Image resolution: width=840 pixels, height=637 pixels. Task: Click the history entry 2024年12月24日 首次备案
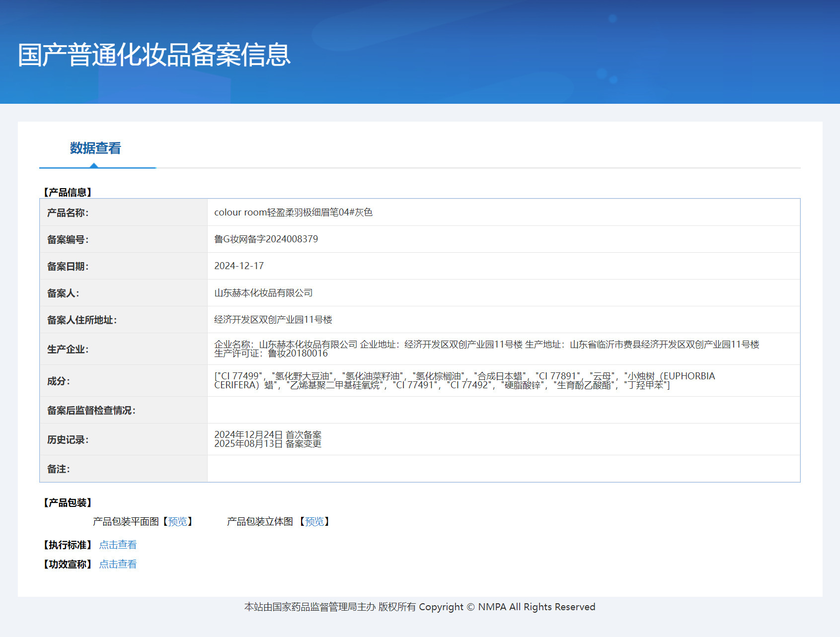pyautogui.click(x=268, y=434)
